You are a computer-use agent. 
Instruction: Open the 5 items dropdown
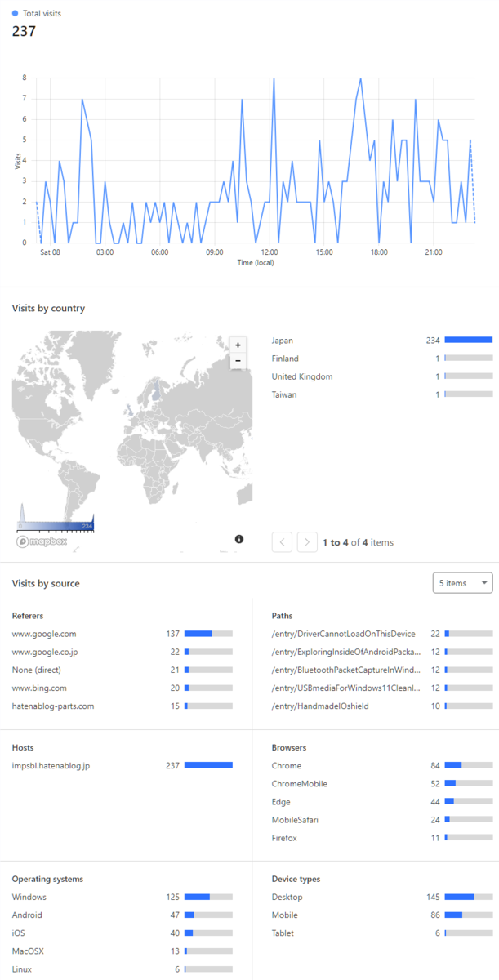(x=462, y=583)
